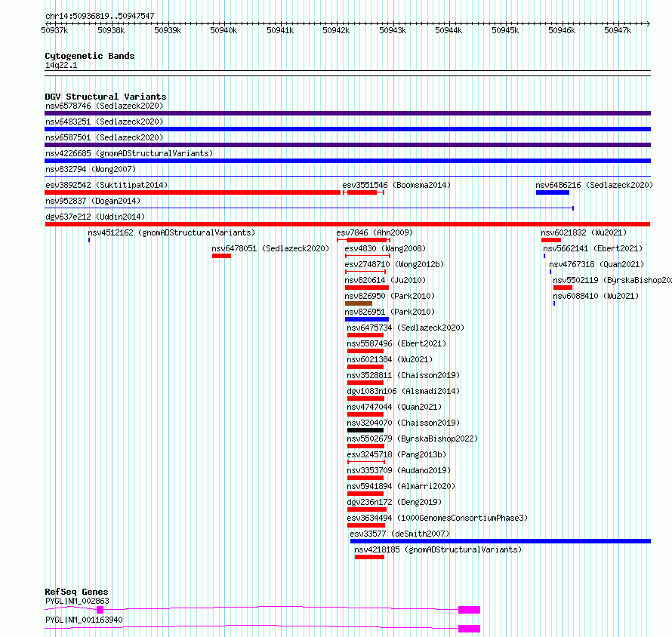Click nsv5941894 (Almarri2020) label
The height and width of the screenshot is (637, 672).
pyautogui.click(x=401, y=486)
